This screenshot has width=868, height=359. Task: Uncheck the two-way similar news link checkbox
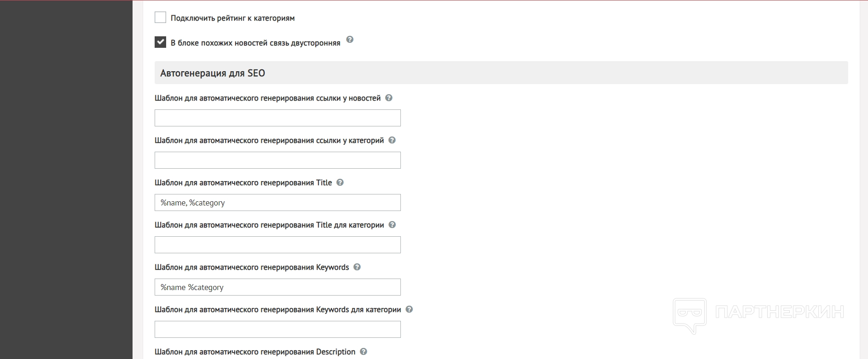point(160,42)
